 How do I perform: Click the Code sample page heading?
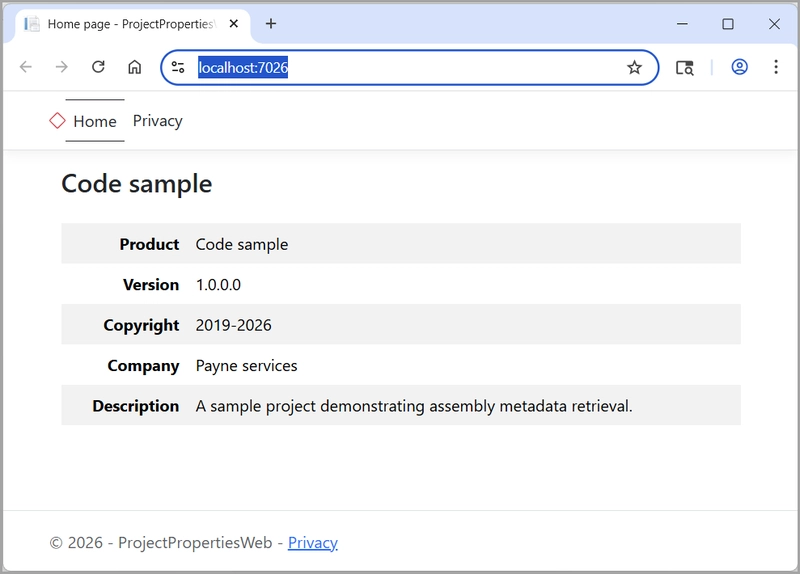(x=137, y=184)
